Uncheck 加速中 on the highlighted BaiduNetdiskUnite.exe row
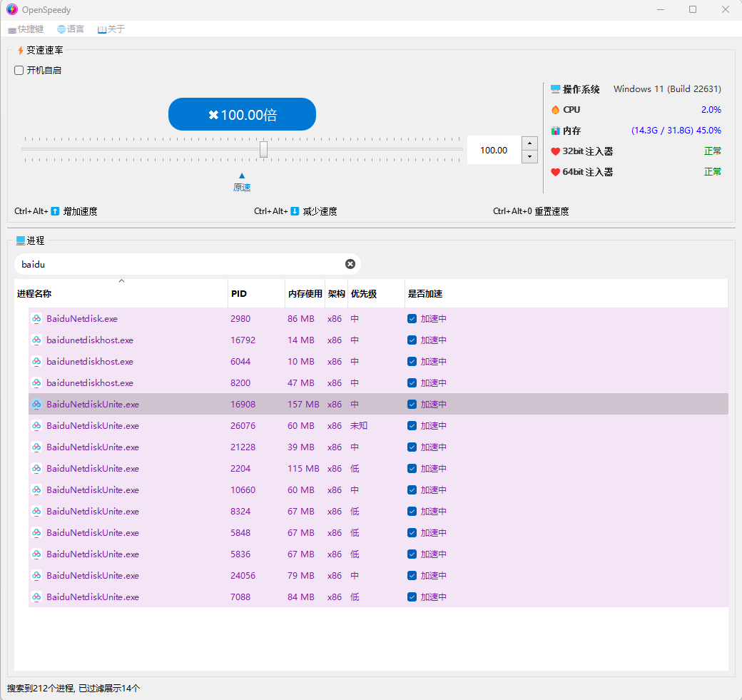The height and width of the screenshot is (700, 742). [412, 404]
